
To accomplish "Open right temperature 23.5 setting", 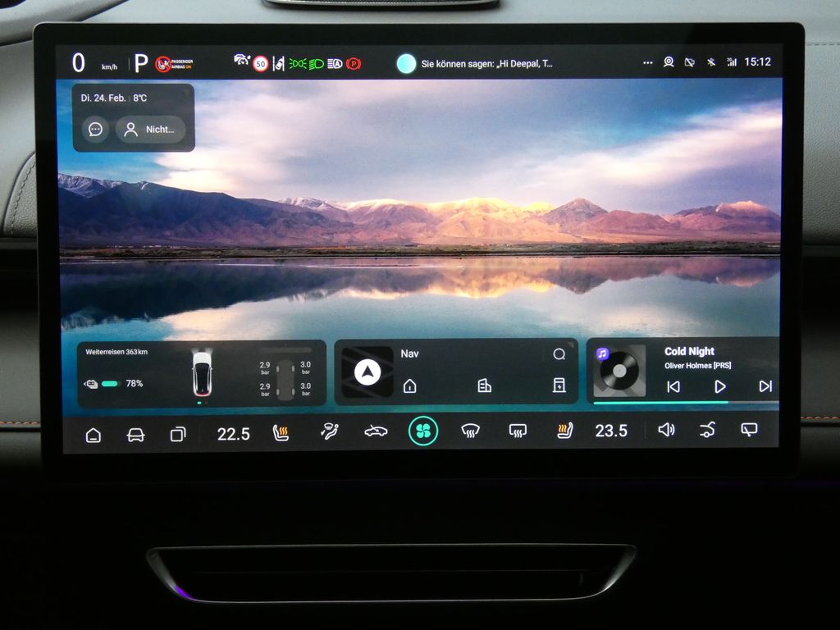I will pos(611,431).
